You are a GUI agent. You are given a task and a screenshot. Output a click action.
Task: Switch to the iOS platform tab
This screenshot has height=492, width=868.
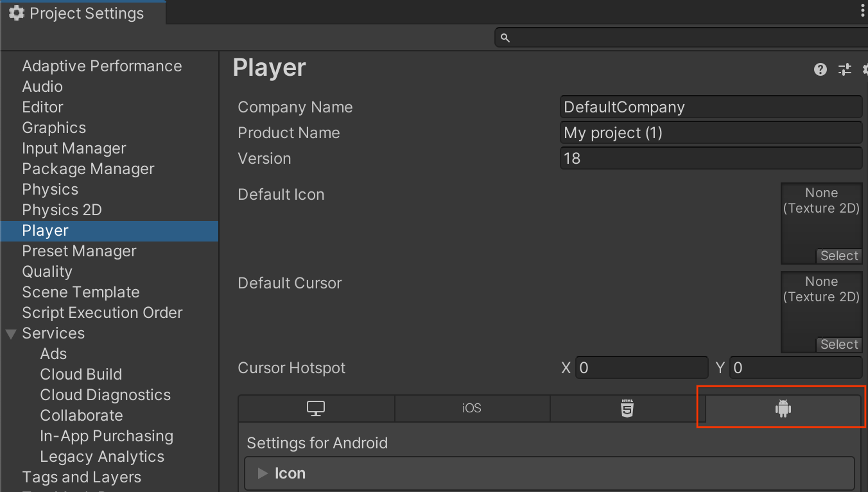coord(471,409)
